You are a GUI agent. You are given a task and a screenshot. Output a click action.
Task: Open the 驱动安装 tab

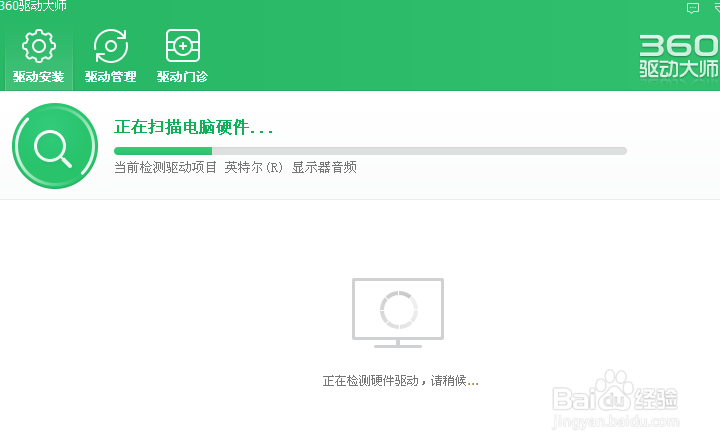point(39,56)
